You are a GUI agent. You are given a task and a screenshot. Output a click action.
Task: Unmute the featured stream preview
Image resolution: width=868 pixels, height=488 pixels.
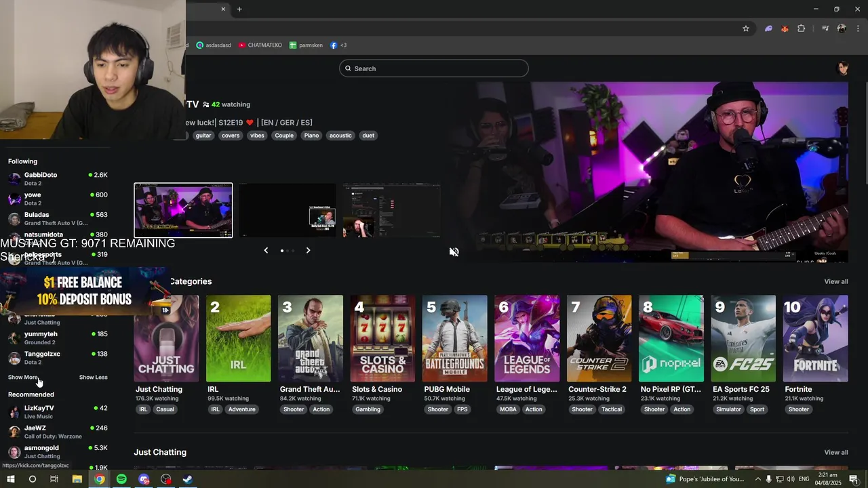pyautogui.click(x=454, y=251)
